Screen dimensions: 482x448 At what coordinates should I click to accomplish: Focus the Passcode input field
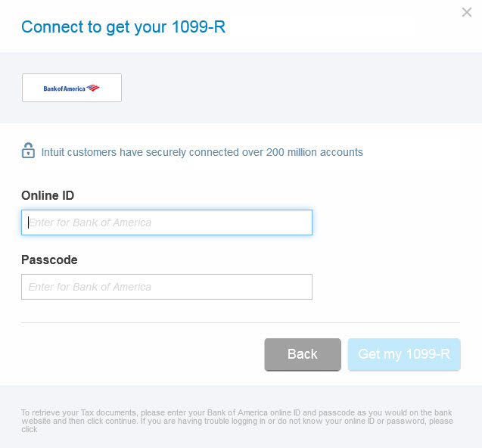point(166,287)
